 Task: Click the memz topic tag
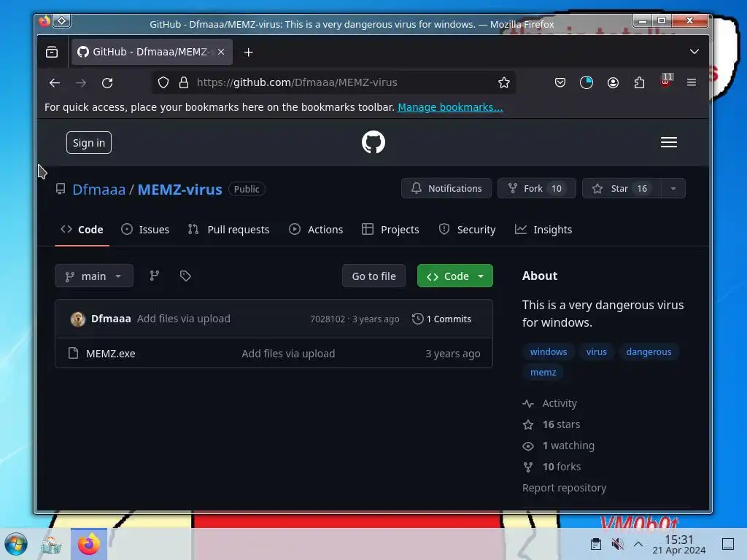coord(543,373)
